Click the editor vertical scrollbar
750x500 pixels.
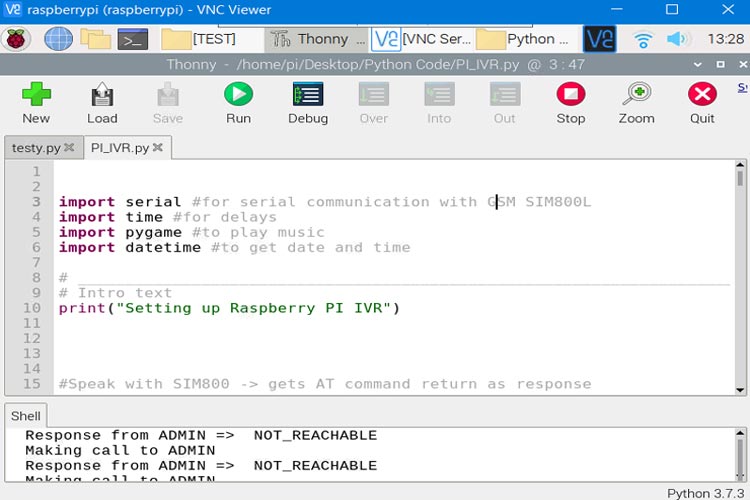739,280
